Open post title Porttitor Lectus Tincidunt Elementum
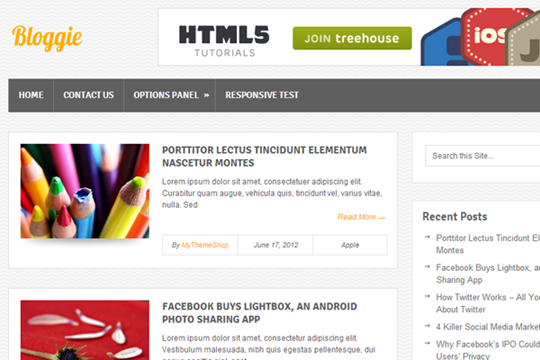The width and height of the screenshot is (540, 360). pos(264,156)
